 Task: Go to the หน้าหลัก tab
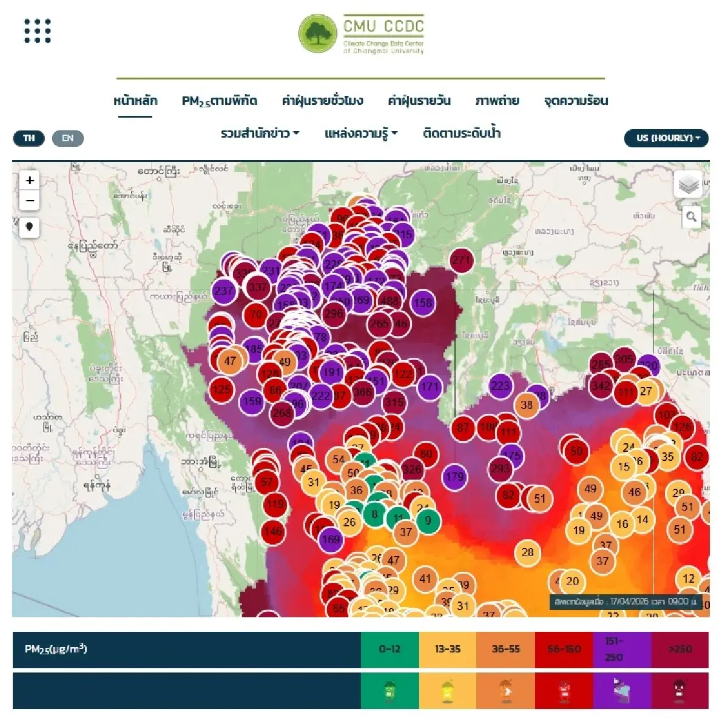[135, 101]
